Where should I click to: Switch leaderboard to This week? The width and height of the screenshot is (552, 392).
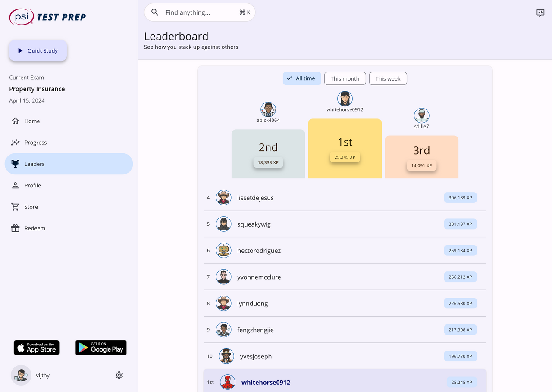[388, 78]
